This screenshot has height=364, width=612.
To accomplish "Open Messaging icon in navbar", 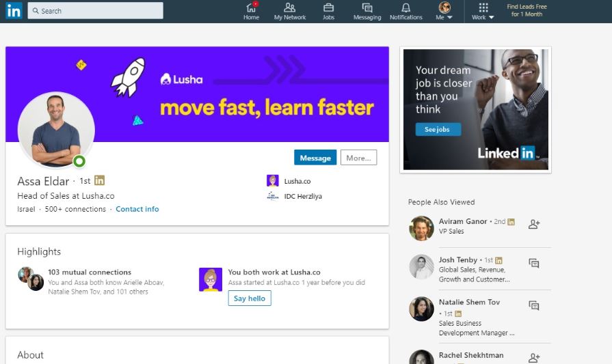I will 367,12.
